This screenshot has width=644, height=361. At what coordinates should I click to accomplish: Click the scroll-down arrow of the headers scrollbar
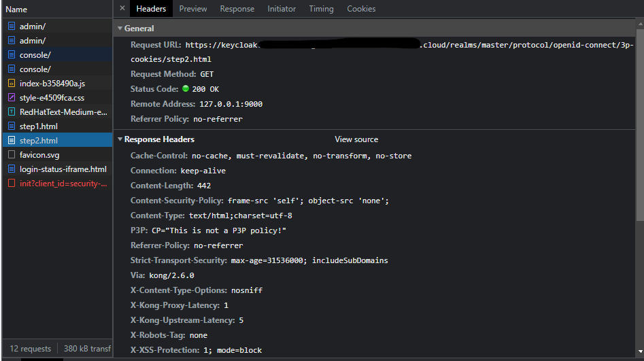tap(641, 351)
